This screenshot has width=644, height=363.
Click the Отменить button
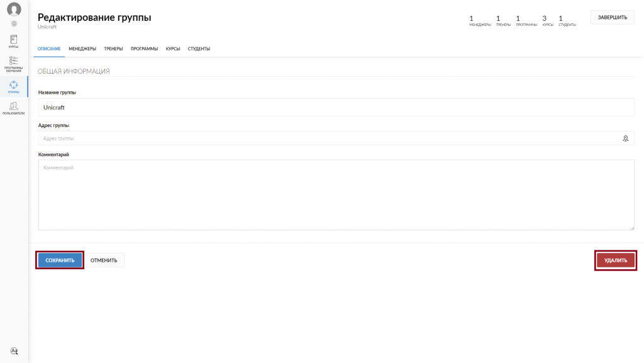104,260
